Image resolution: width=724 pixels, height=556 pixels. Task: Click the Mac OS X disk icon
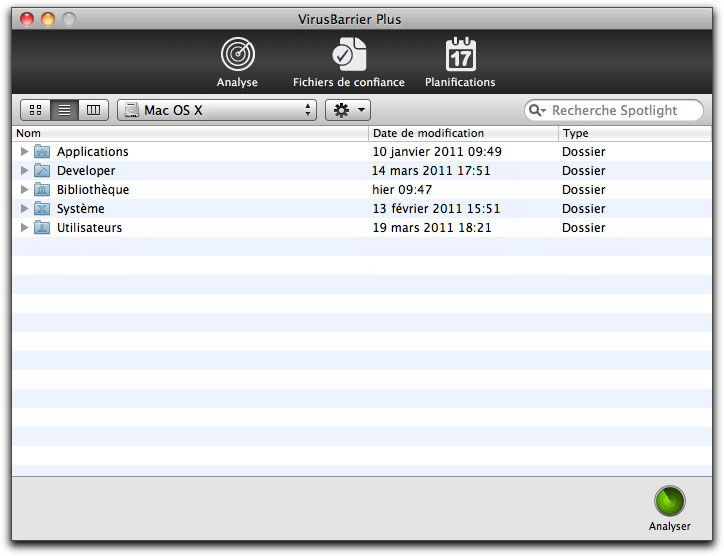click(132, 110)
